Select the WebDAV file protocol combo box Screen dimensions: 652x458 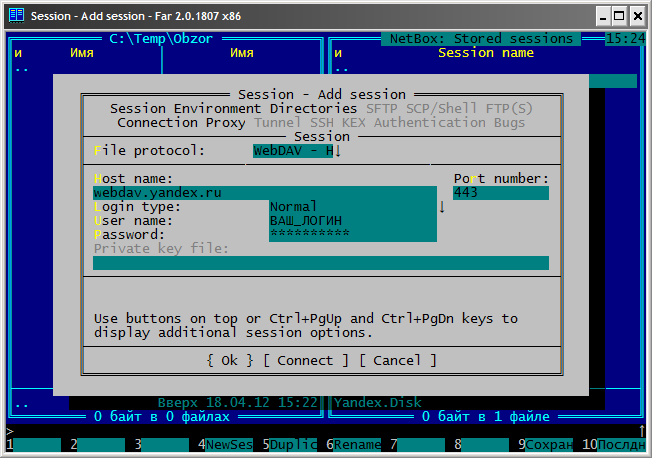click(293, 151)
